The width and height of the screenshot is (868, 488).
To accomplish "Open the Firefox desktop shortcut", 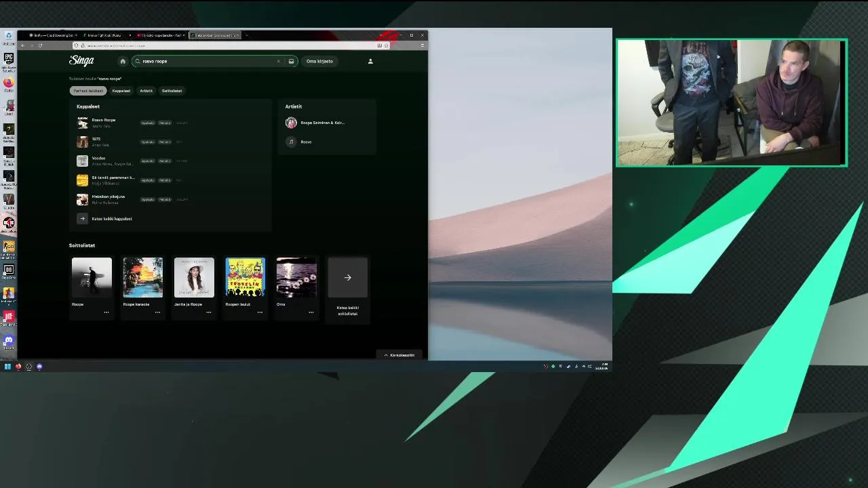I will 8,83.
